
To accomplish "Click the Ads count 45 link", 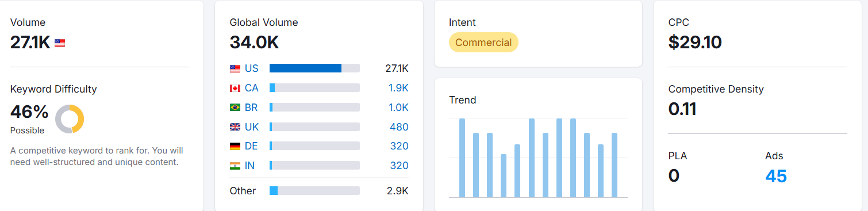I will pyautogui.click(x=776, y=175).
